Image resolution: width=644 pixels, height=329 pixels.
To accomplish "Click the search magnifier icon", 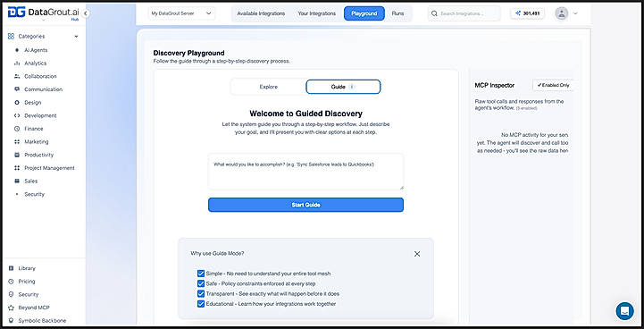I will pyautogui.click(x=434, y=13).
